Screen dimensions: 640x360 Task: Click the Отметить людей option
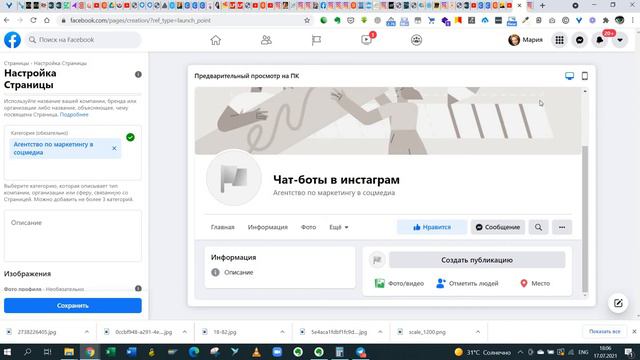click(467, 283)
